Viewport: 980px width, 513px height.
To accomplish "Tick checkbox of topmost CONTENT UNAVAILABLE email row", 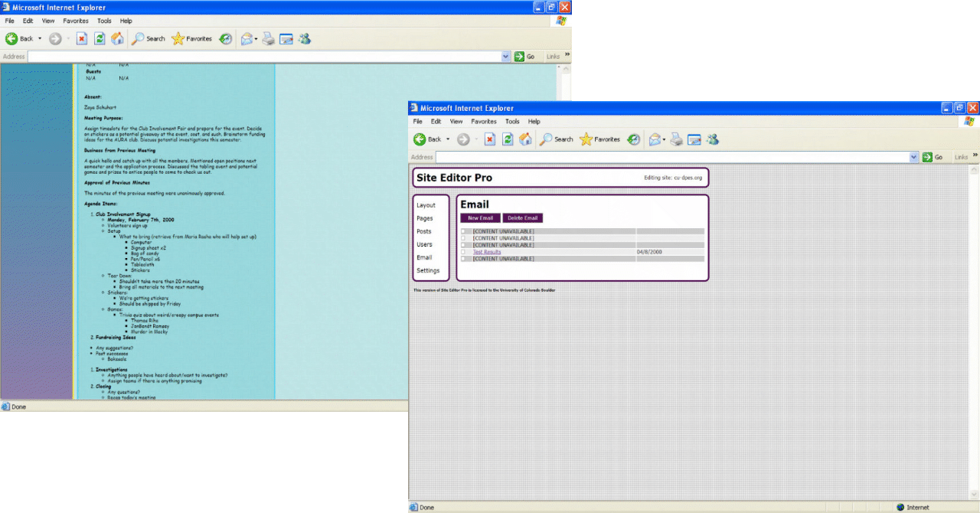I will click(463, 231).
